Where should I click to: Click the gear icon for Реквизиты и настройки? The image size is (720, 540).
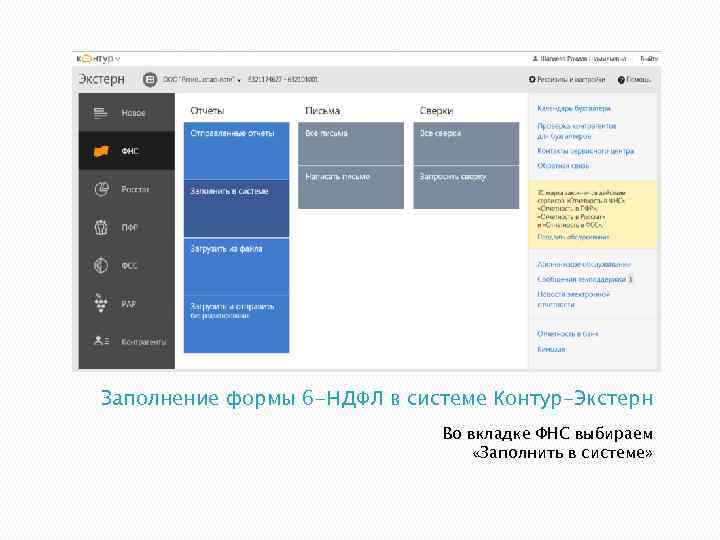tap(532, 79)
